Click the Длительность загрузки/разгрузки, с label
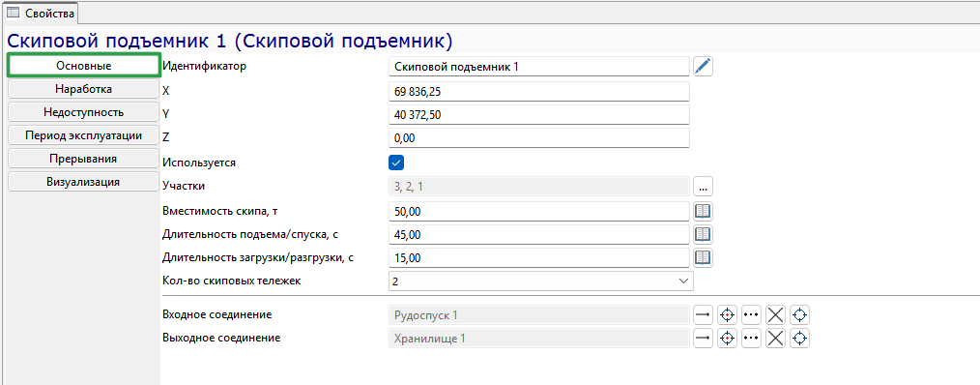 point(258,257)
